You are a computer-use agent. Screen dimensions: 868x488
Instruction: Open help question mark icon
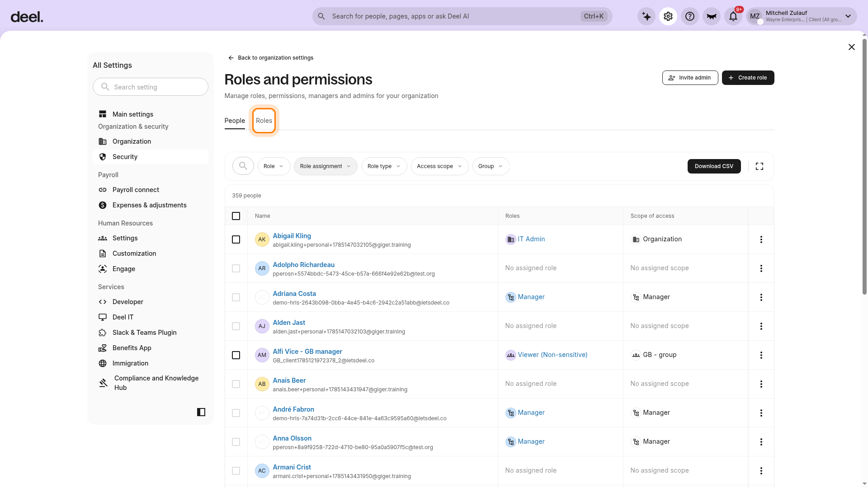(x=690, y=16)
